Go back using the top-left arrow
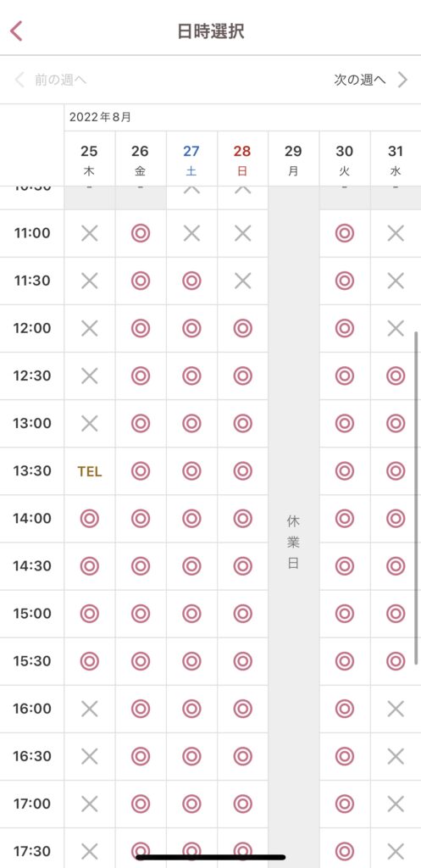 (x=17, y=31)
